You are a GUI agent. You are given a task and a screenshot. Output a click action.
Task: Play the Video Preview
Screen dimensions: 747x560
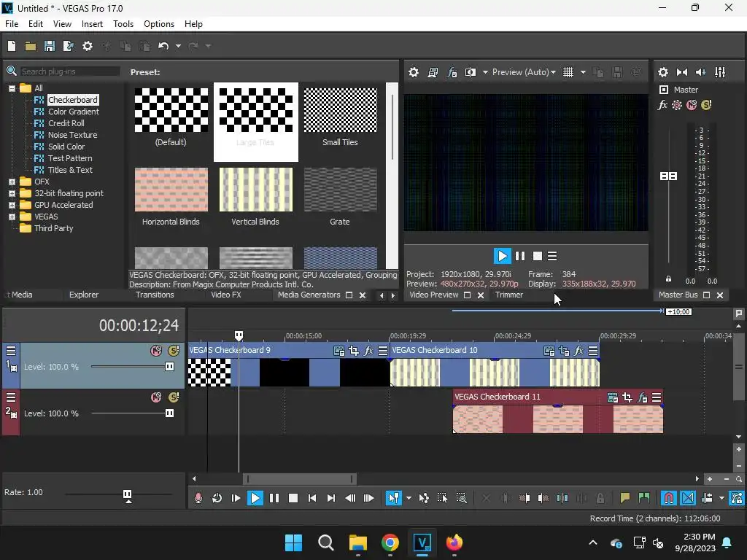502,256
